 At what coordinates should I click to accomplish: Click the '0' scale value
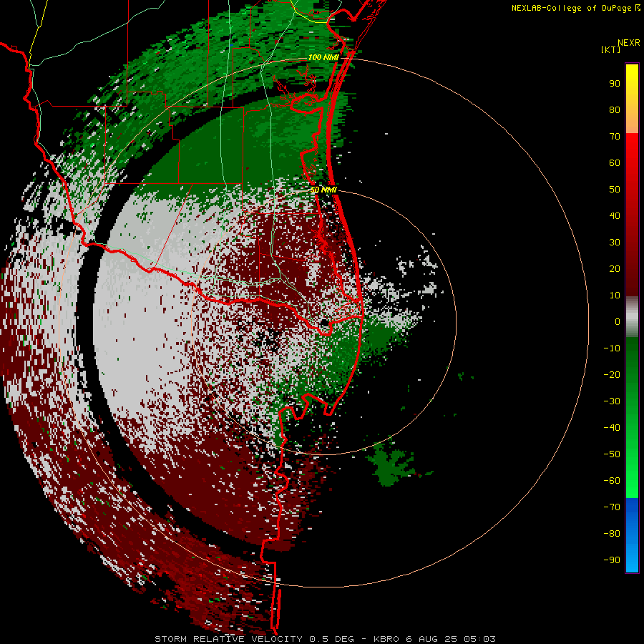point(618,321)
